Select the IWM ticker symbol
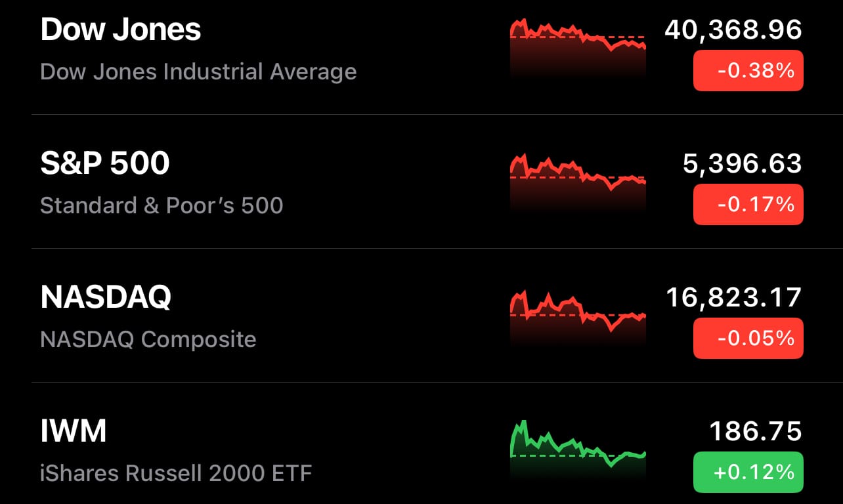 point(74,431)
